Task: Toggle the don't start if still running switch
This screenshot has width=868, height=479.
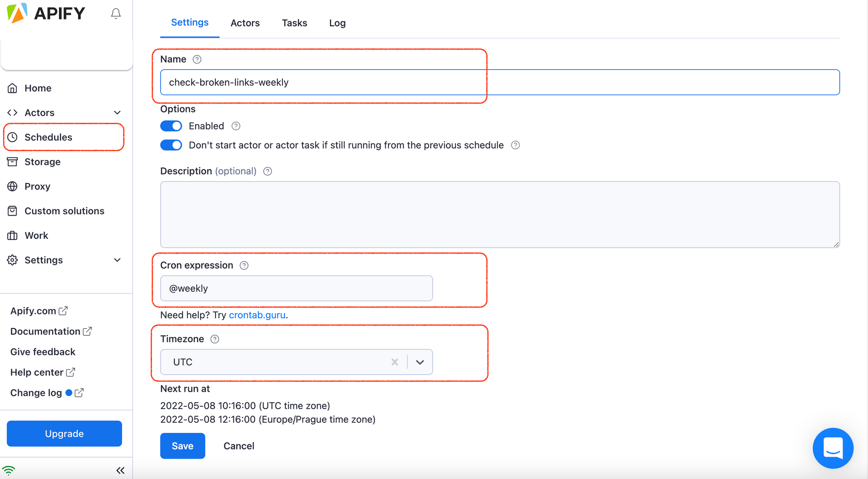Action: (171, 145)
